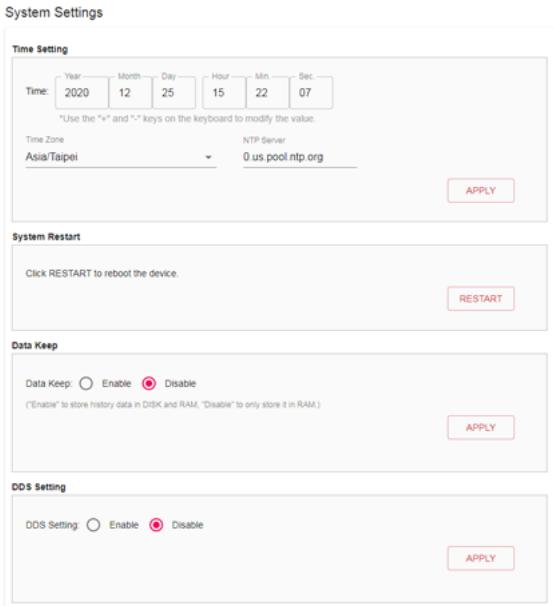Open the Time Zone dropdown arrow

(208, 157)
